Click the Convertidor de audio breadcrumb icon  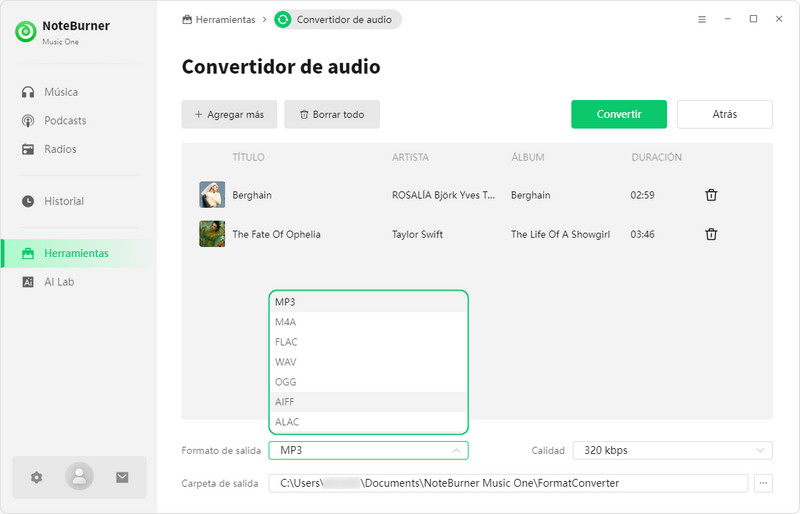283,19
